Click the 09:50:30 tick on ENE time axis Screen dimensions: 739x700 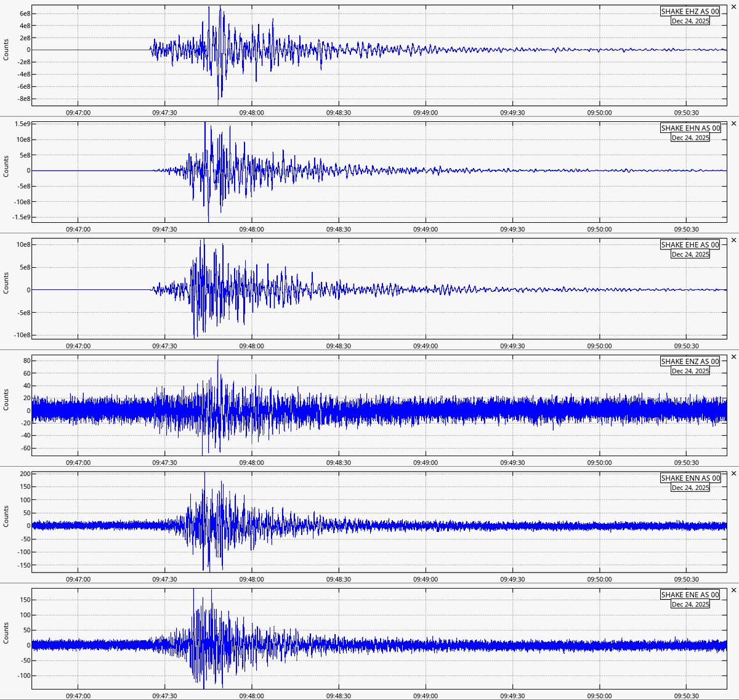686,696
